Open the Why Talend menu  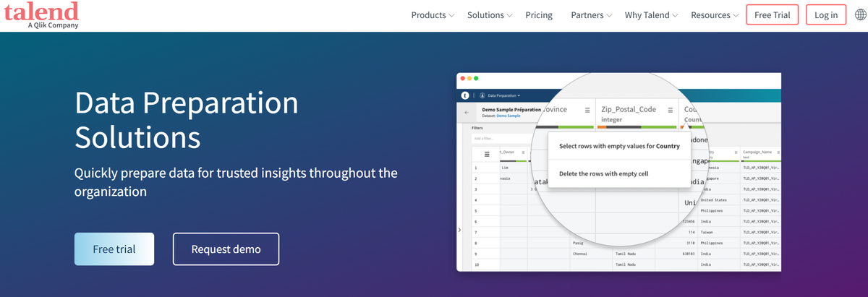click(647, 15)
